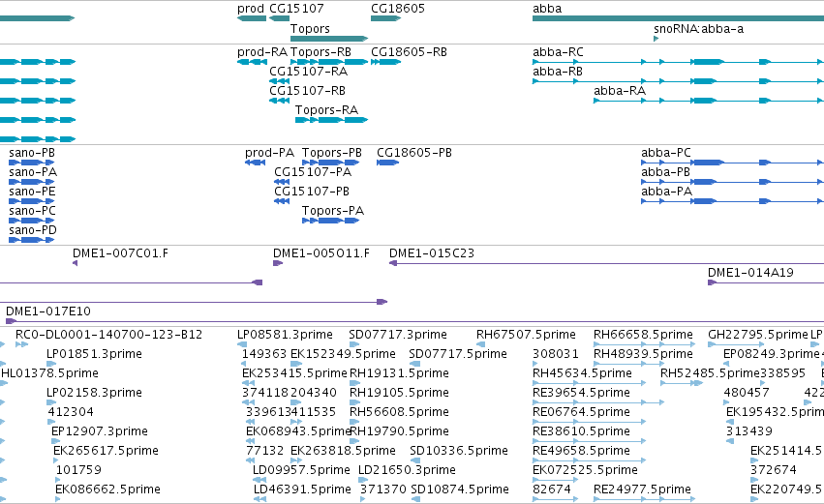Viewport: 824px width, 504px height.
Task: Click the abba gene bar
Action: [x=678, y=18]
